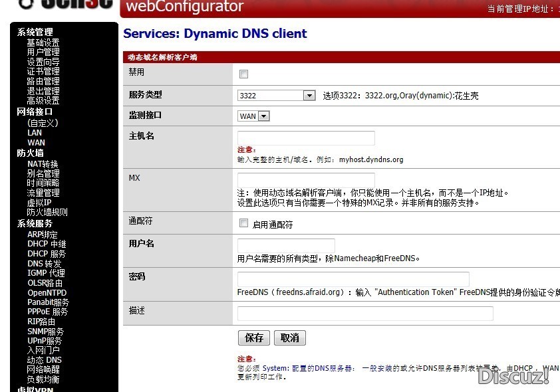Go to NAT转换 under firewall
The image size is (560, 392).
coord(43,164)
